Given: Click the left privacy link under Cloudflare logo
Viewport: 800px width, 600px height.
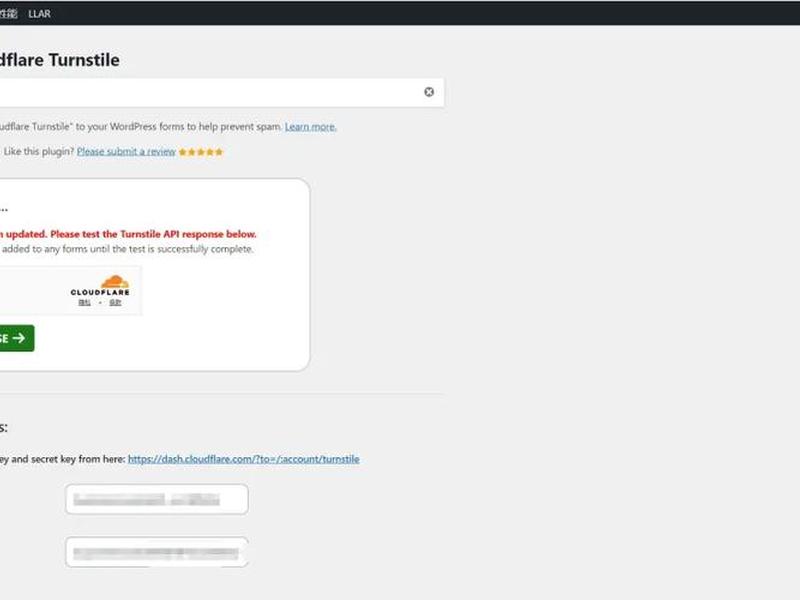Looking at the screenshot, I should pyautogui.click(x=84, y=303).
